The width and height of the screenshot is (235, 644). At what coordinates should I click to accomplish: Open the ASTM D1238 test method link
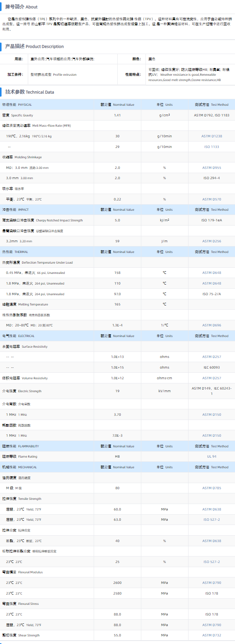[x=211, y=136]
